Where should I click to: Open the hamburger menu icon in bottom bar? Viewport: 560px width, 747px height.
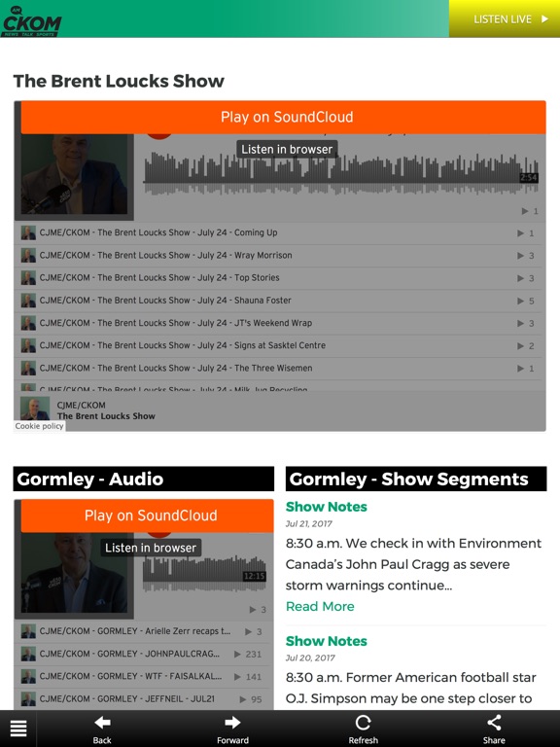click(18, 729)
